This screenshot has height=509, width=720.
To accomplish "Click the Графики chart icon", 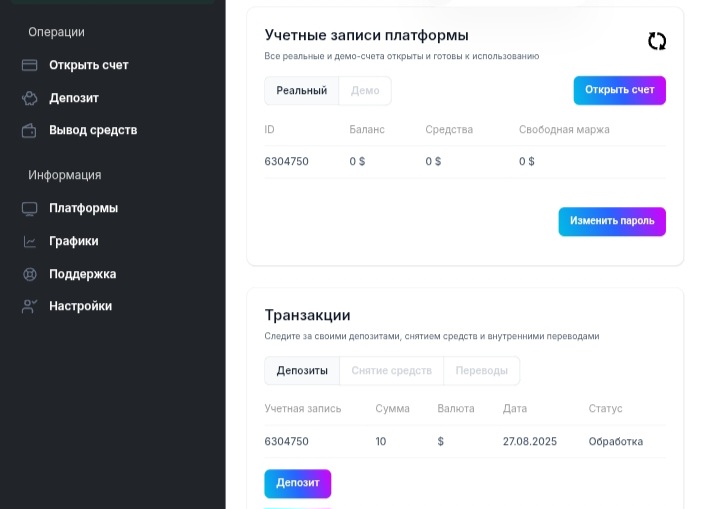I will pyautogui.click(x=30, y=241).
